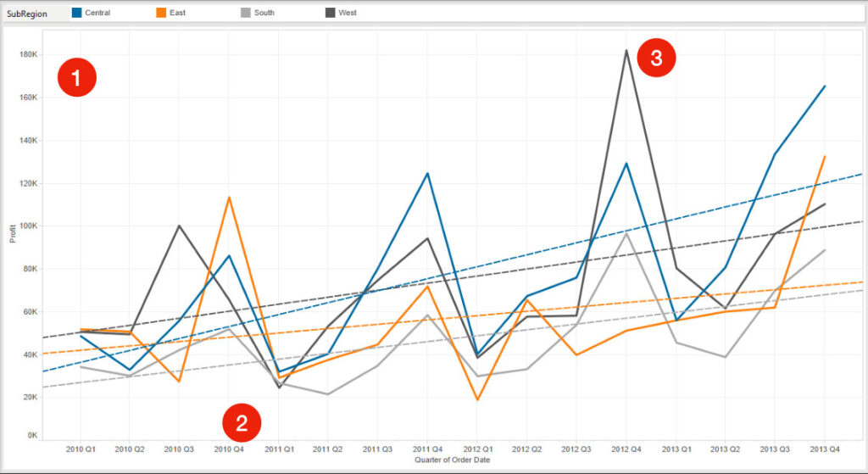This screenshot has height=474, width=868.
Task: Pick the light gray South legend swatch
Action: [246, 14]
